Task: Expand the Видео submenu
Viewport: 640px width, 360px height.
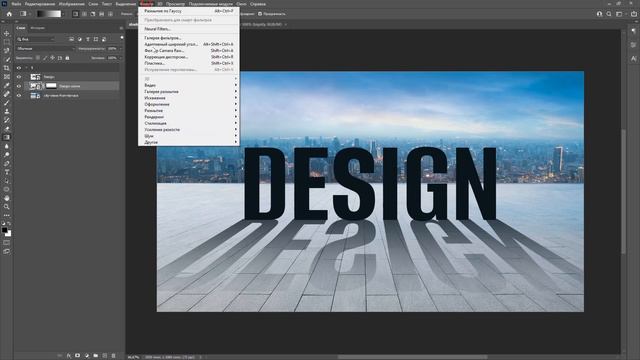Action: pos(189,85)
